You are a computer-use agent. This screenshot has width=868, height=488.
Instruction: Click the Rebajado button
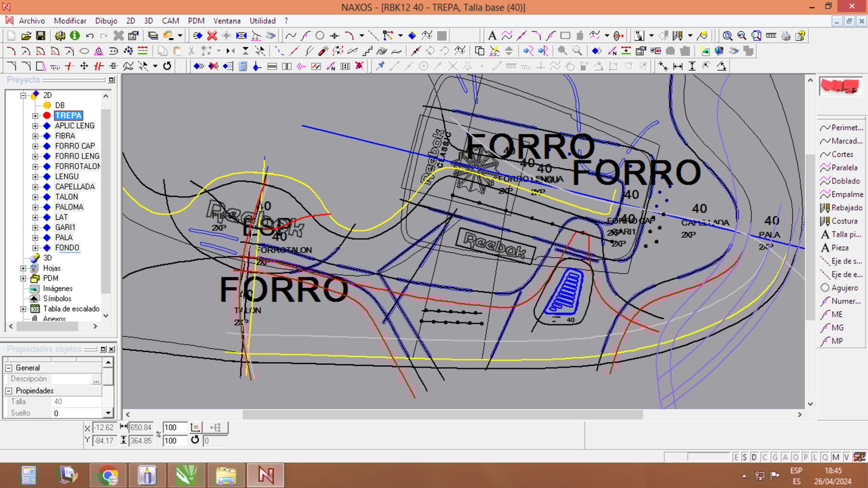[x=842, y=208]
